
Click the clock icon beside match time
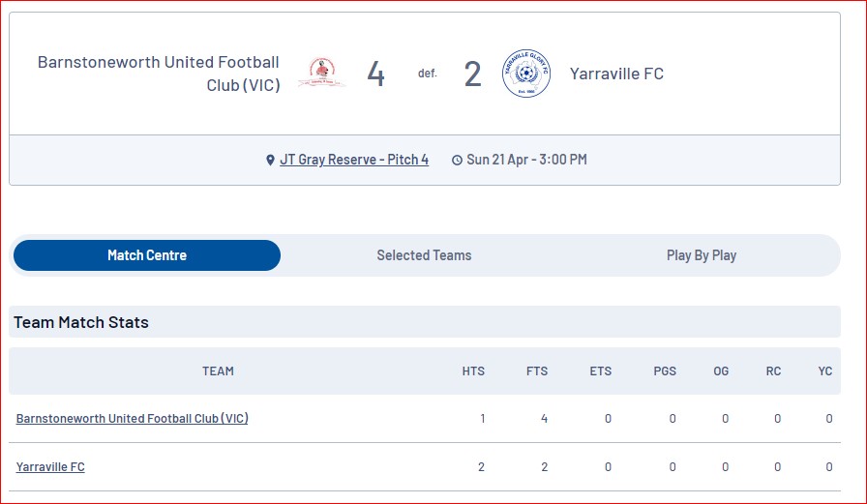457,161
